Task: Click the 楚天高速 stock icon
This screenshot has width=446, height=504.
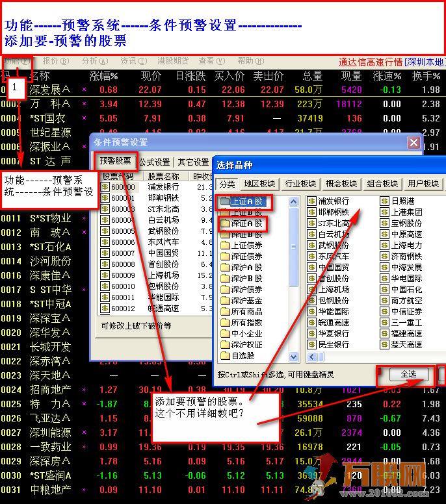Action: (384, 345)
